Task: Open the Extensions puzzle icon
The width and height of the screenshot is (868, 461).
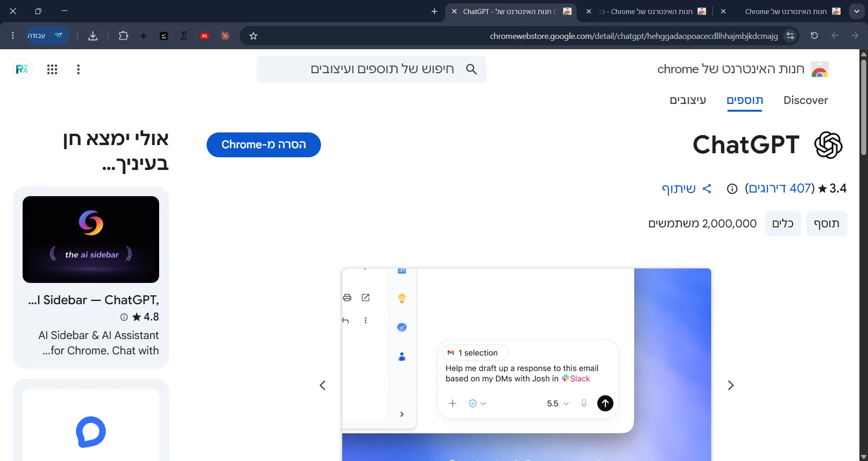Action: tap(123, 36)
